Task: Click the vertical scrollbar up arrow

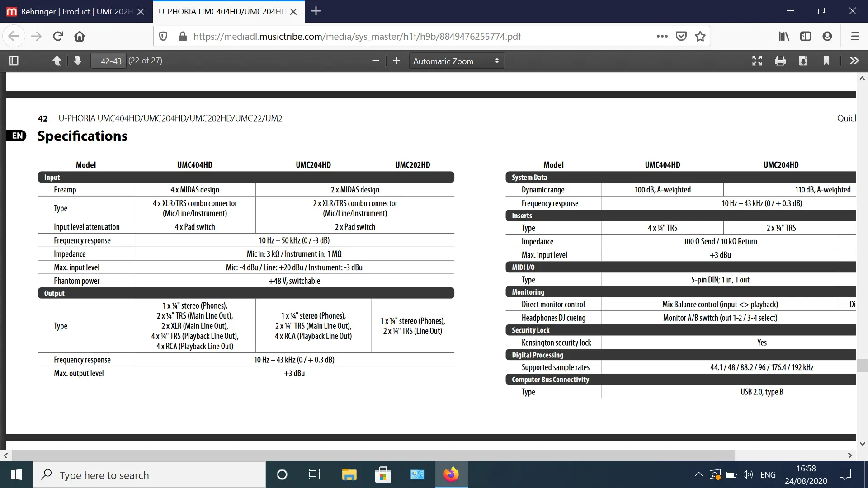Action: pos(862,79)
